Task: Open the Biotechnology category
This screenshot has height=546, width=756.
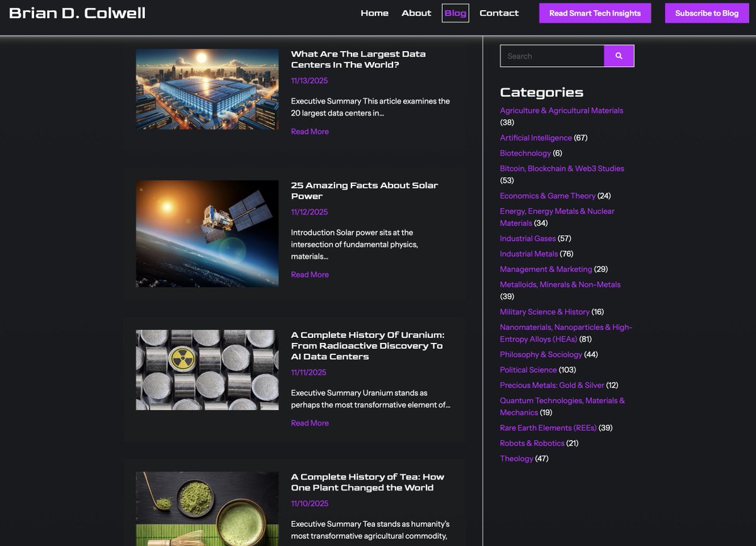Action: click(525, 153)
